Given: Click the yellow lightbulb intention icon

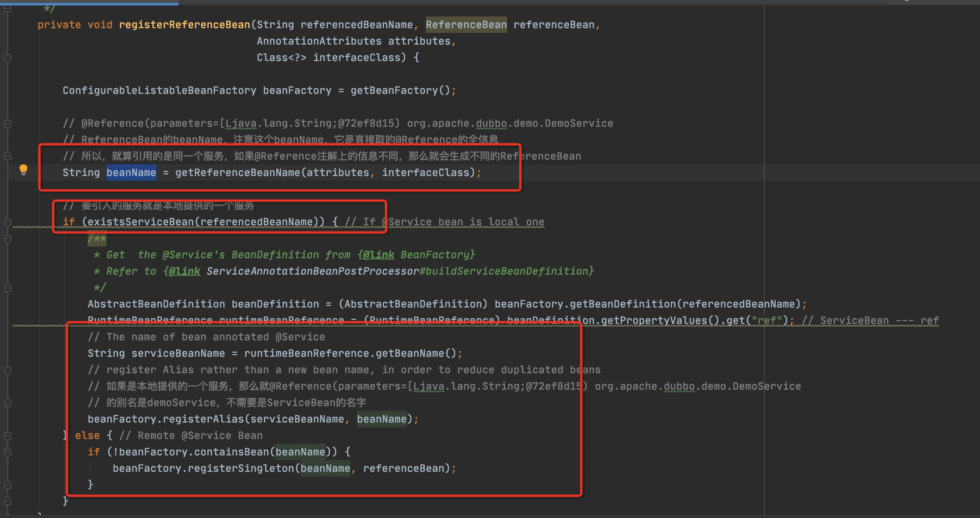Looking at the screenshot, I should [23, 170].
